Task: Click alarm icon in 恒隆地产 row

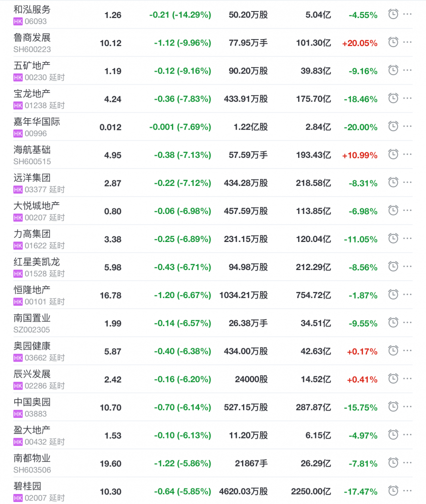Action: pyautogui.click(x=393, y=295)
